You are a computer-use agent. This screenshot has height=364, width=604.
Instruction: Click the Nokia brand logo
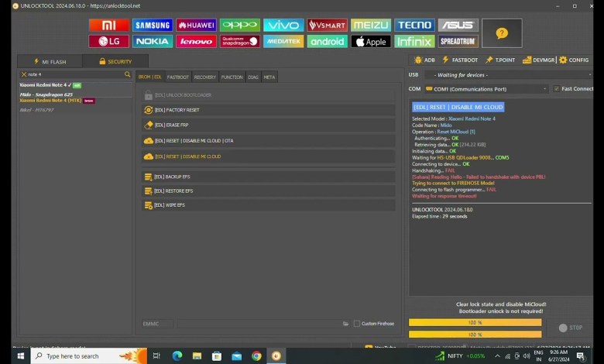[153, 41]
